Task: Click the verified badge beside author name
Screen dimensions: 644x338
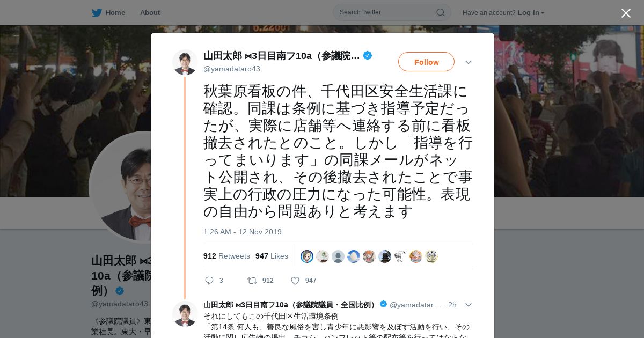Action: [x=368, y=55]
